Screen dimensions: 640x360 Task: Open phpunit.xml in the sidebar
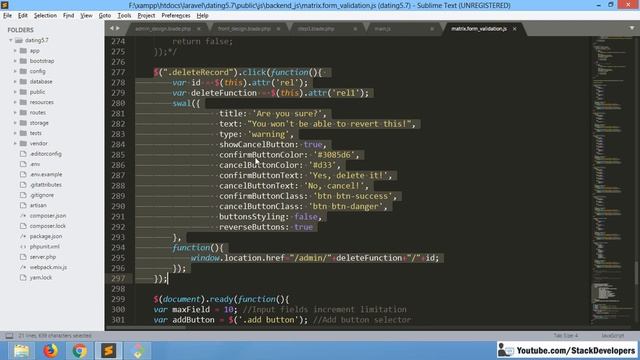(44, 247)
